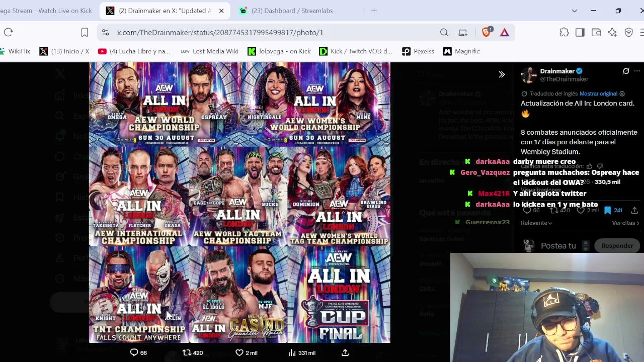
Task: Select the Drainmaker en X tab
Action: [x=164, y=11]
